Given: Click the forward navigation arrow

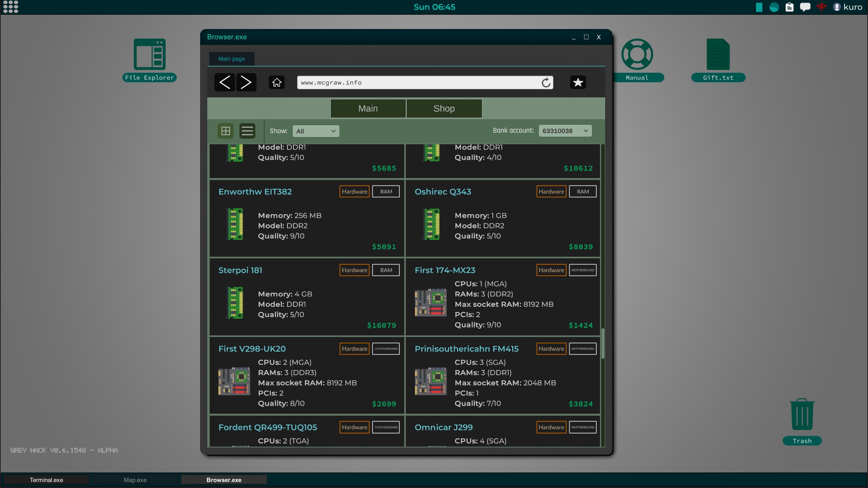Looking at the screenshot, I should pos(247,82).
